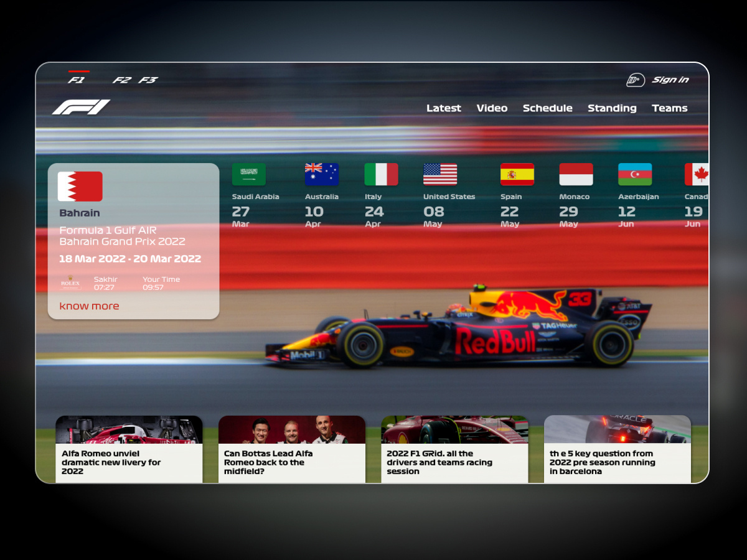Click the '10 Apr' Australia date
Viewport: 747px width, 560px height.
[314, 216]
